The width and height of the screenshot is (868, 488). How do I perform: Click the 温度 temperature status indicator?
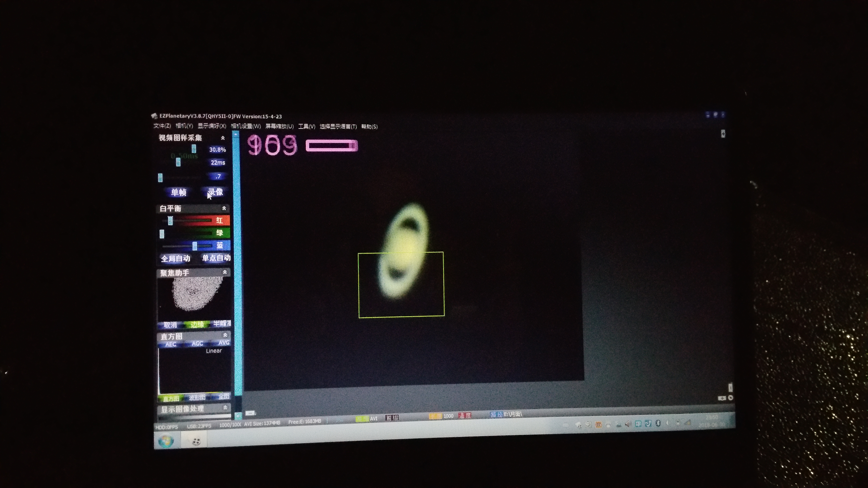pyautogui.click(x=465, y=416)
